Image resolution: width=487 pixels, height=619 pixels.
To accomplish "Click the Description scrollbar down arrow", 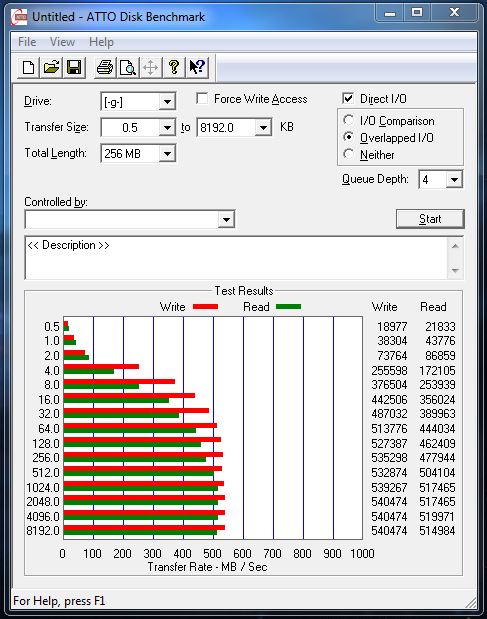I will [x=455, y=270].
